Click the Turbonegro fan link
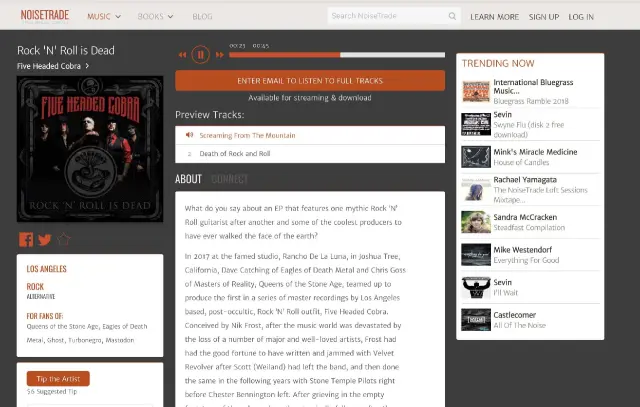The height and width of the screenshot is (407, 640). click(x=84, y=340)
